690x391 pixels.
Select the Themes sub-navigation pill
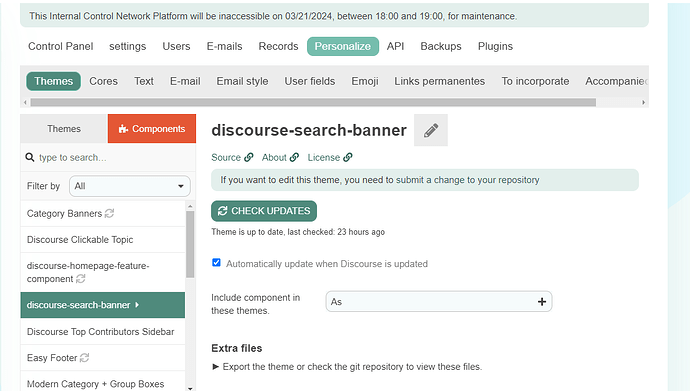54,81
